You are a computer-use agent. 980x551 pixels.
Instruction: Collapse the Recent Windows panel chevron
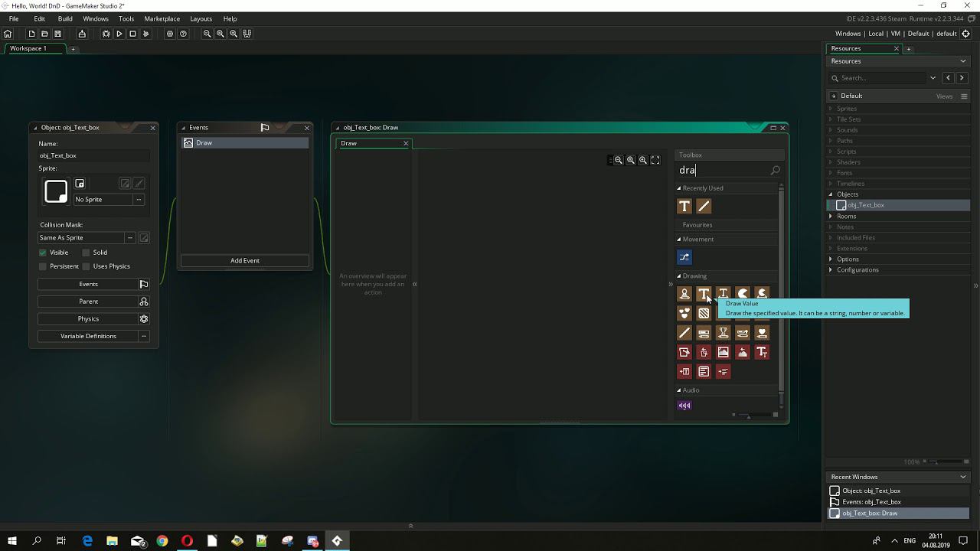click(963, 477)
